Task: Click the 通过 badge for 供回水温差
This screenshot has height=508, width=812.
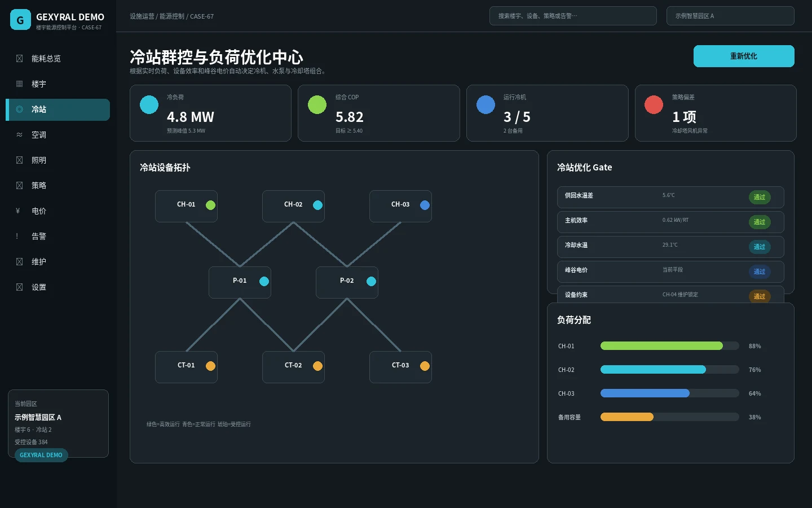Action: 760,197
